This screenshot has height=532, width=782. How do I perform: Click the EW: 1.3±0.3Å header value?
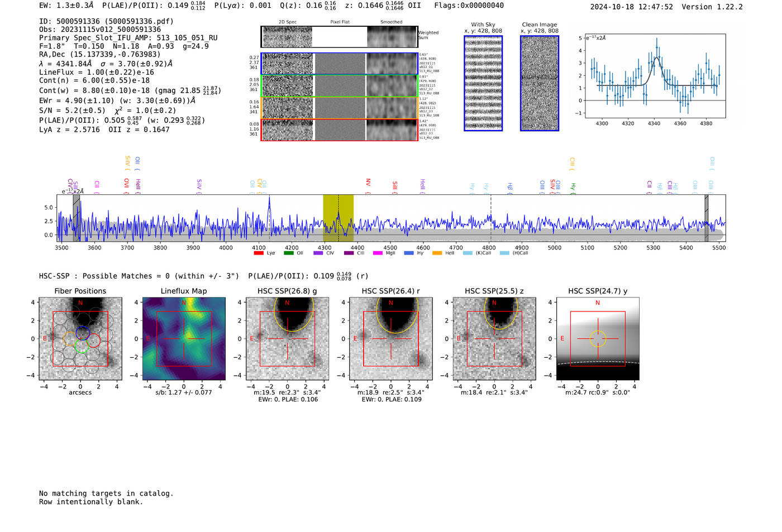66,6
